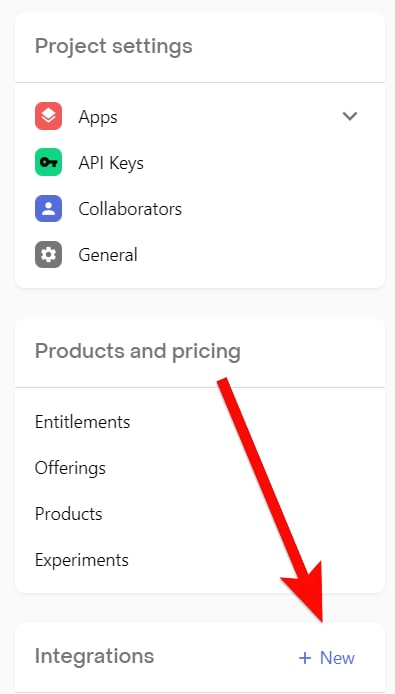
Task: Navigate to the Products item
Action: tap(69, 514)
